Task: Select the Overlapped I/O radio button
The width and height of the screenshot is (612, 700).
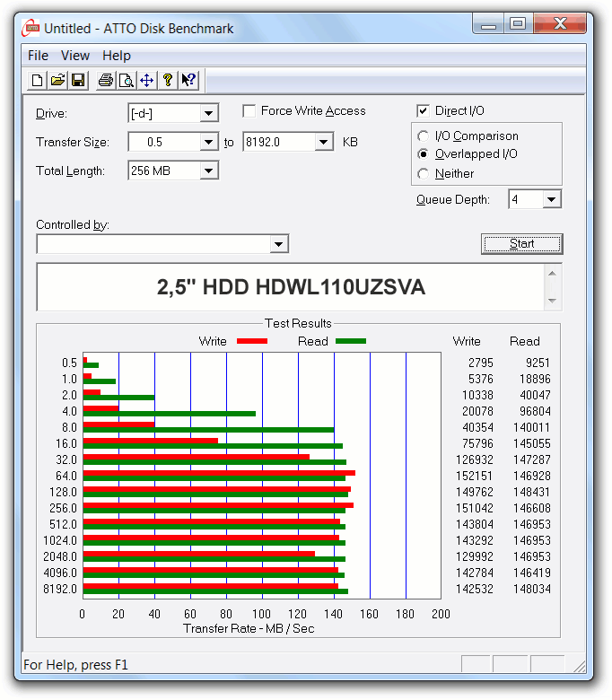Action: [423, 154]
